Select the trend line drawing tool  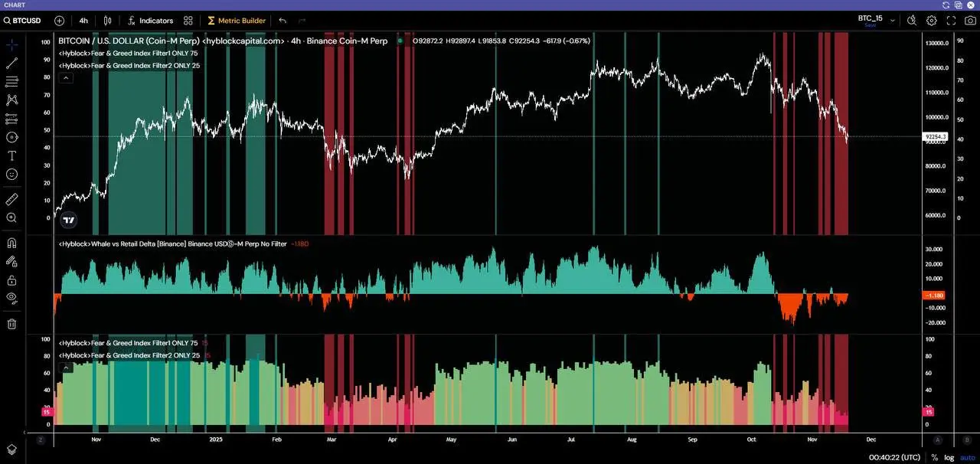[11, 64]
